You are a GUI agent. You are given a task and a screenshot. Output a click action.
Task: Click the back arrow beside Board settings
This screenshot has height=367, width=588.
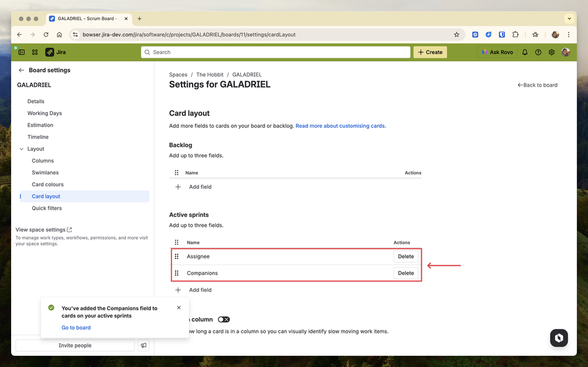pyautogui.click(x=21, y=70)
